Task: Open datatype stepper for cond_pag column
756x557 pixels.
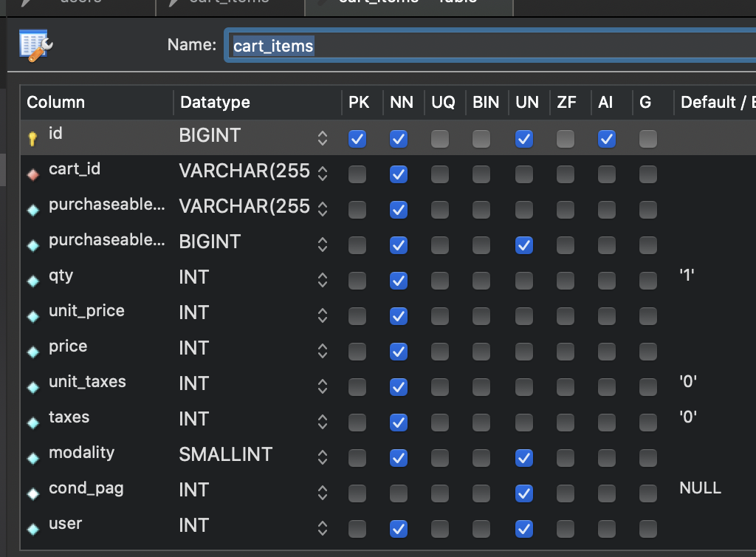Action: [323, 493]
